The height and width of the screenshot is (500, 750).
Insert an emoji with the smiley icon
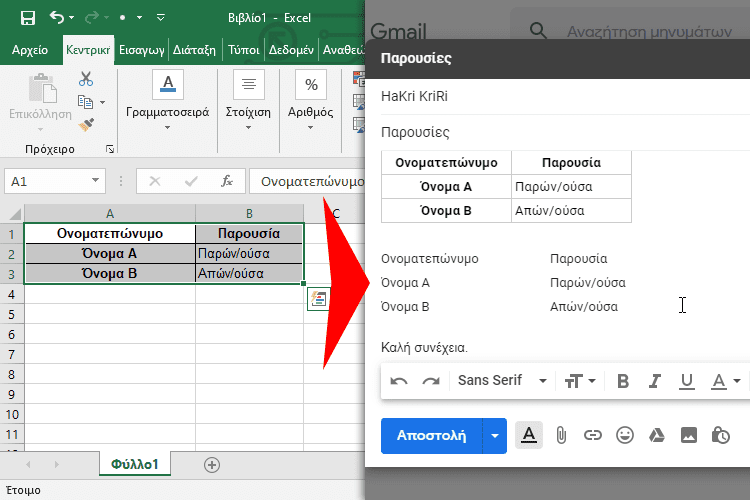point(625,435)
